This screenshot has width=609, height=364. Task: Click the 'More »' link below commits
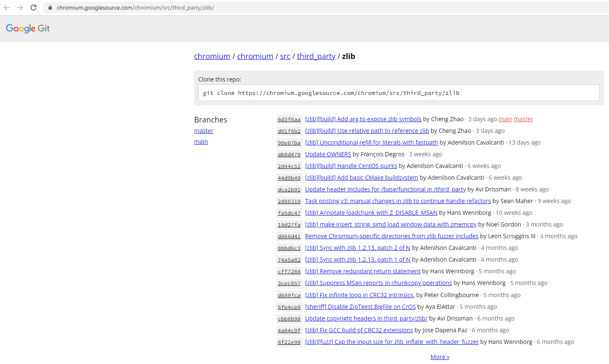(440, 357)
